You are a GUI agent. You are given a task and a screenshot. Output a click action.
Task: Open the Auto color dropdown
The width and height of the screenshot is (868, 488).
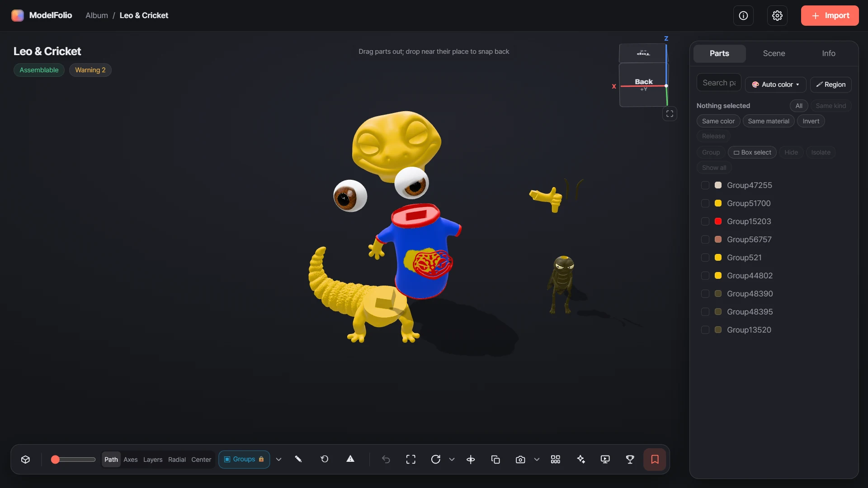click(x=775, y=84)
